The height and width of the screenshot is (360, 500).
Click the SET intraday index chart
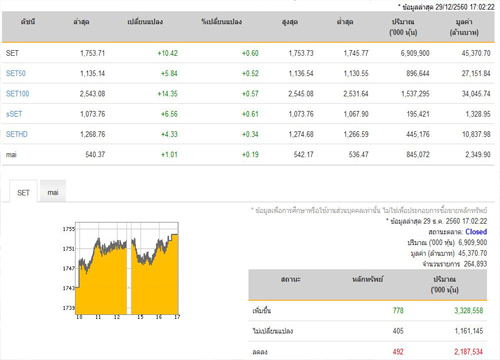[x=122, y=270]
